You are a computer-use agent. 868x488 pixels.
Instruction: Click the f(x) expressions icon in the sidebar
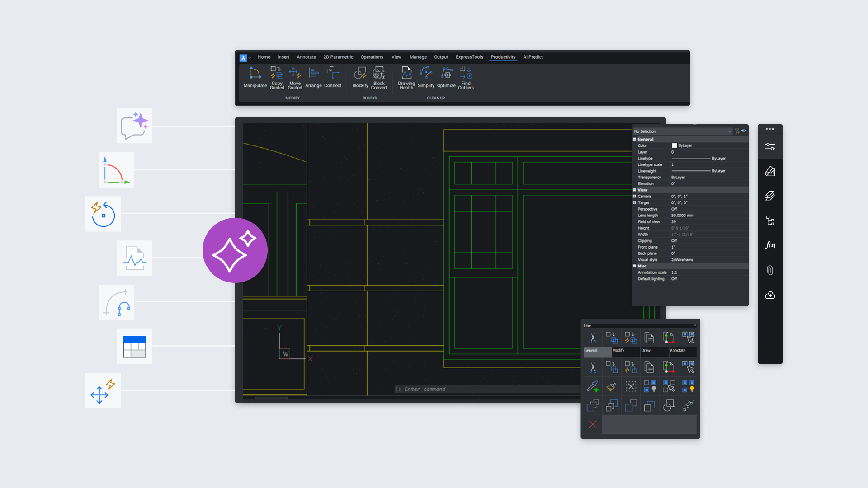coord(770,245)
